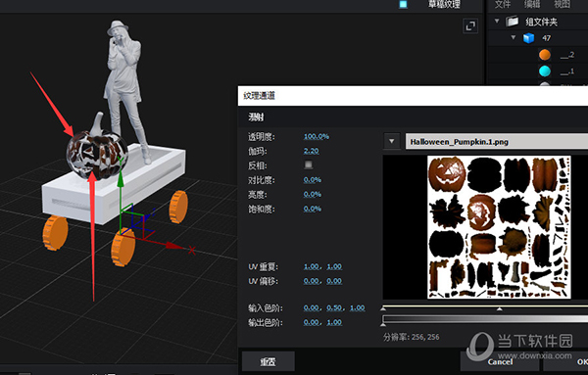Edit the 输出色阶 minimum value 0.00

[x=312, y=322]
